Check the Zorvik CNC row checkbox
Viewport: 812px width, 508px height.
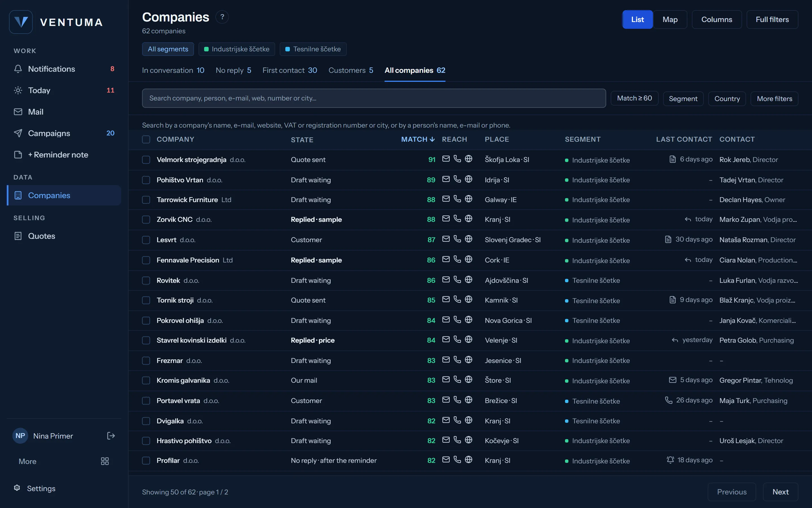[146, 220]
